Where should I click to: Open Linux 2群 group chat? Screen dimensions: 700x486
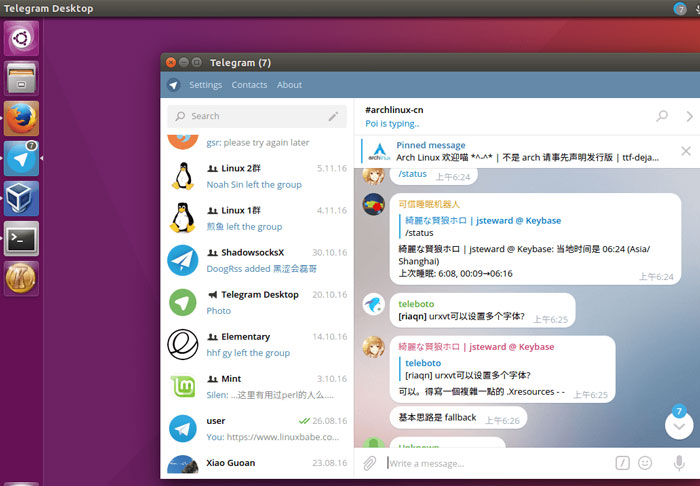coord(257,176)
